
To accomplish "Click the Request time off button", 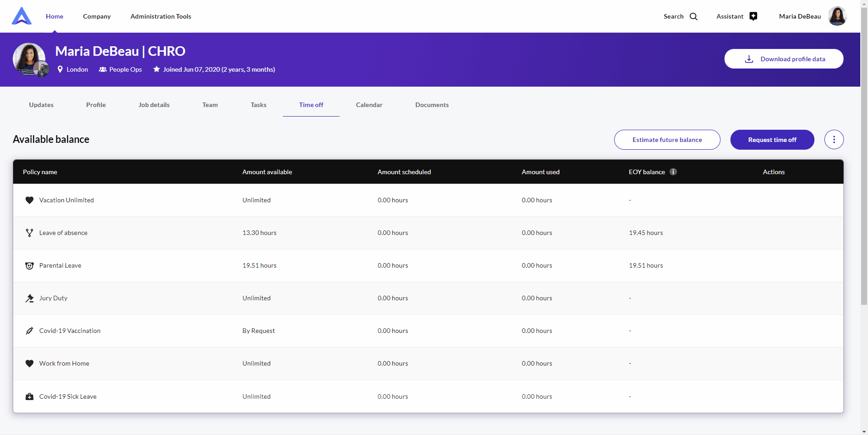I will (x=772, y=140).
